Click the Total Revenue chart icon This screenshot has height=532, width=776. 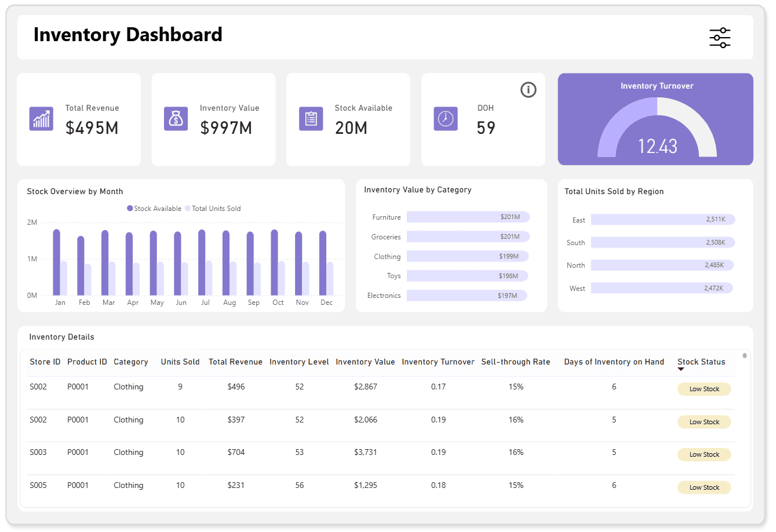click(x=41, y=119)
